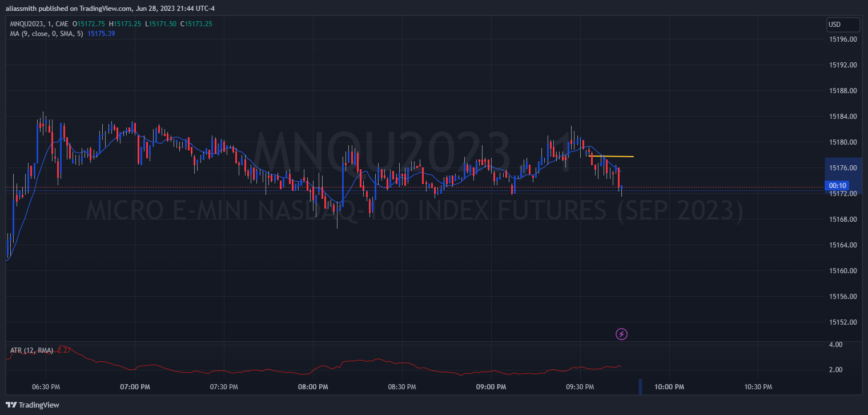Open the USD currency selector
The width and height of the screenshot is (868, 415).
click(x=843, y=25)
